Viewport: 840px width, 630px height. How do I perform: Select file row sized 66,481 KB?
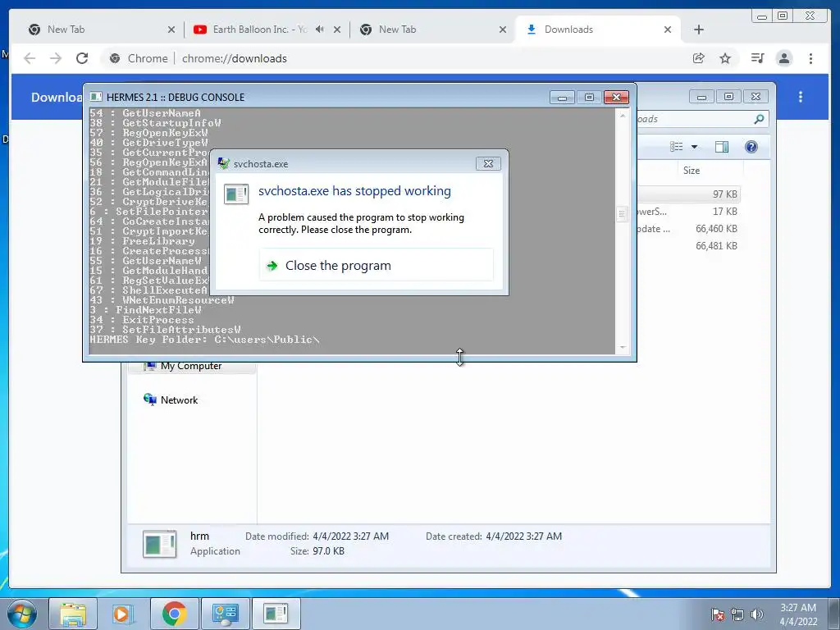[689, 246]
